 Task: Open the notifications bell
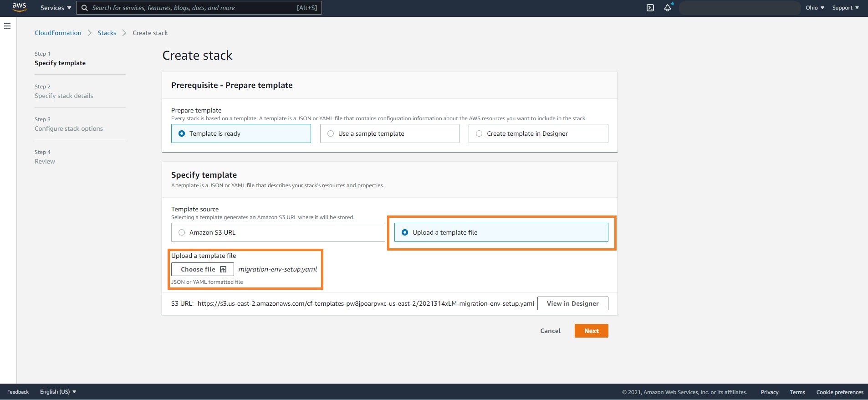(x=668, y=8)
